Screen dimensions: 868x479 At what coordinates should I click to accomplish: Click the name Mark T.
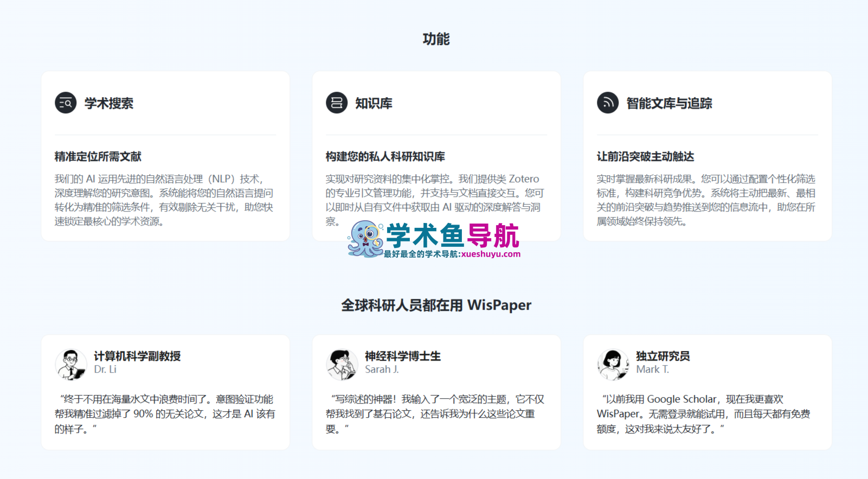tap(653, 369)
